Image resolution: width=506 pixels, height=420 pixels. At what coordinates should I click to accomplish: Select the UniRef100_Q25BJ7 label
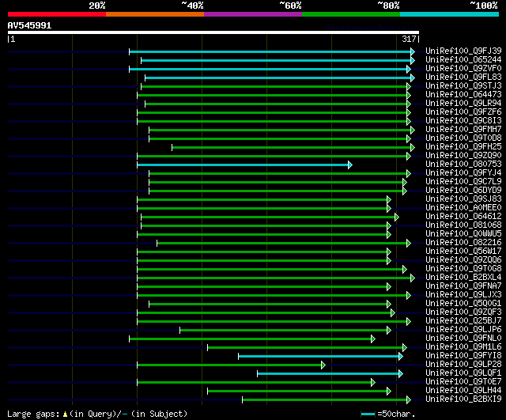(x=463, y=321)
